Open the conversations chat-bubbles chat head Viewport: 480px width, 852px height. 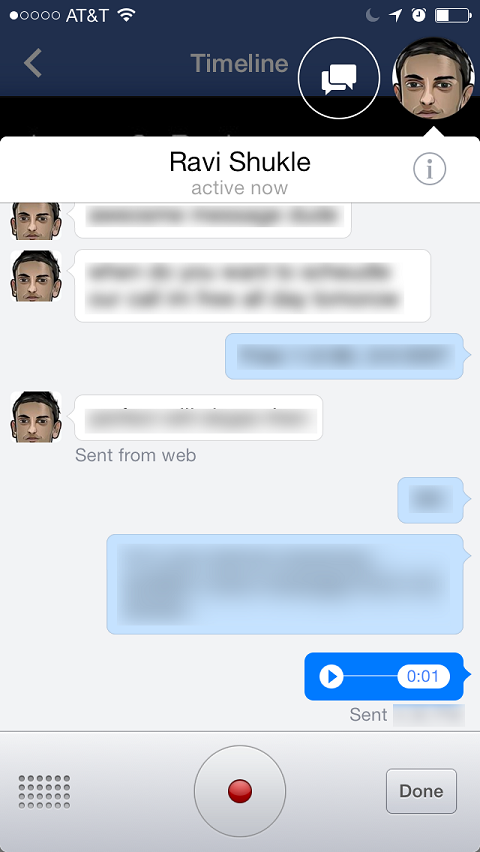click(339, 78)
